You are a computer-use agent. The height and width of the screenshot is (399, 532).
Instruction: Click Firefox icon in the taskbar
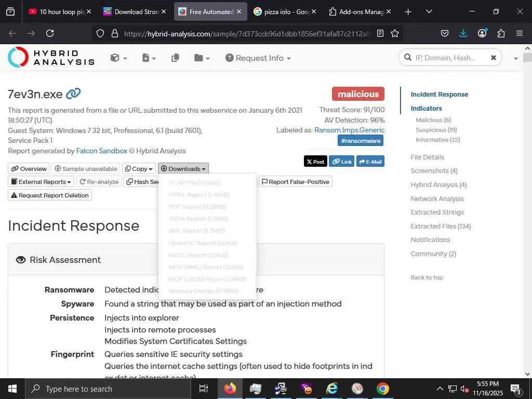[230, 389]
